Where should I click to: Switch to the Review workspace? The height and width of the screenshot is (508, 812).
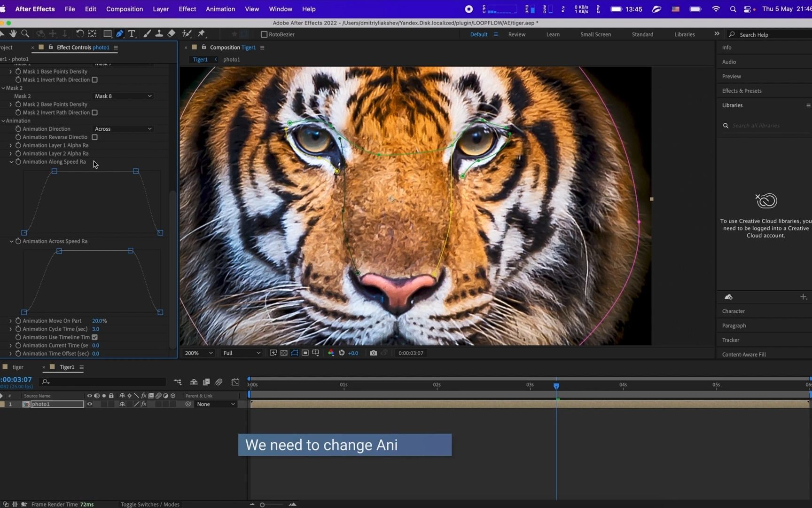517,34
